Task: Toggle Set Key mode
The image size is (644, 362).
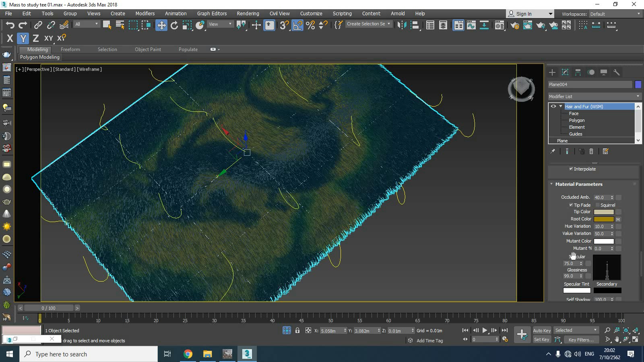Action: pyautogui.click(x=542, y=339)
